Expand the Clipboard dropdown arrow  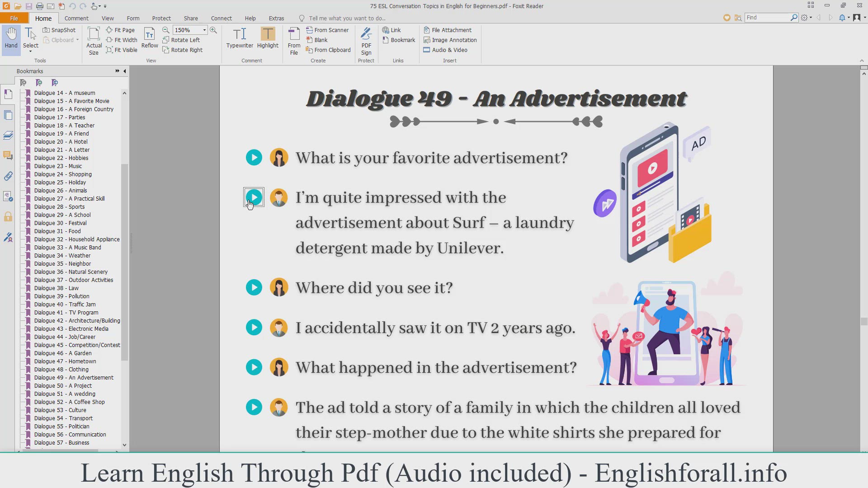pos(78,40)
